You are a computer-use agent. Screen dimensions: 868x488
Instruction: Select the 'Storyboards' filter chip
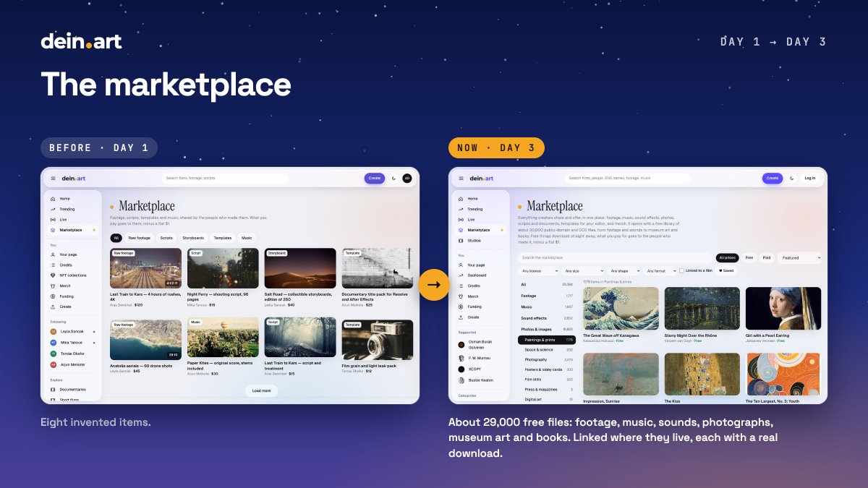coord(193,238)
